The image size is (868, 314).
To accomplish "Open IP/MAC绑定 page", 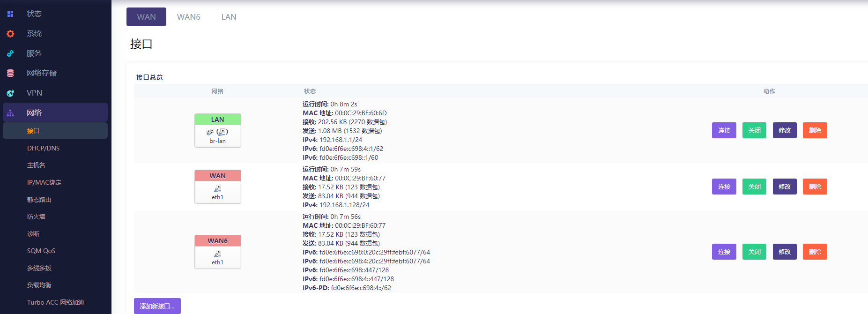I will coord(44,182).
